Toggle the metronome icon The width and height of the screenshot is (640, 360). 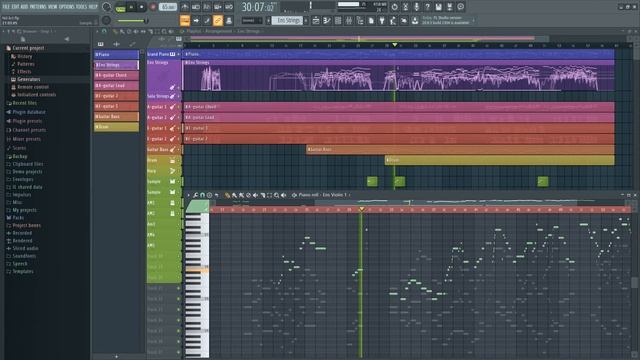click(x=185, y=7)
